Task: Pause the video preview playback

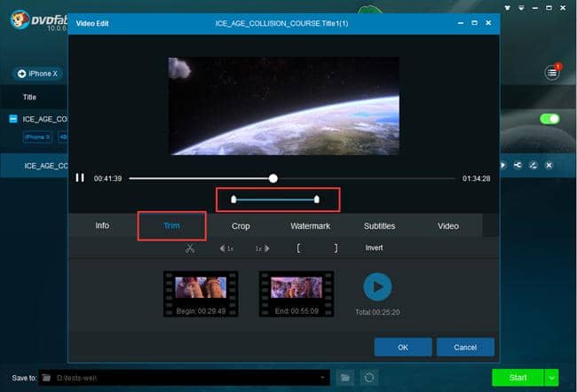Action: [80, 178]
